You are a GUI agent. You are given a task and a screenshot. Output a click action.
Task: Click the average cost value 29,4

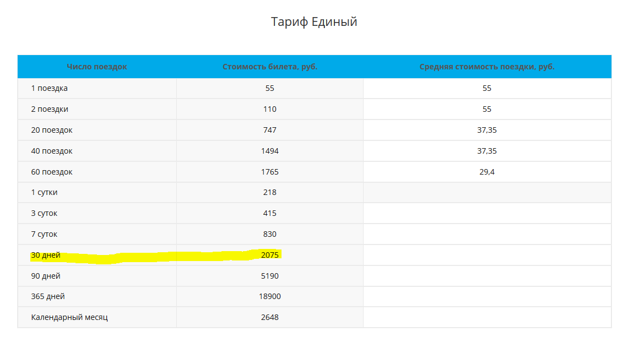tap(486, 172)
